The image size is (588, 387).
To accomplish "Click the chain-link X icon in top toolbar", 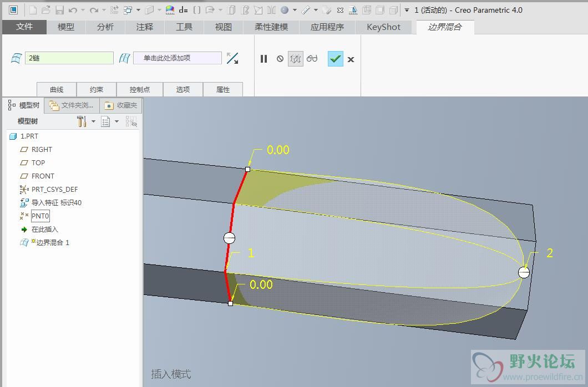I will tap(340, 10).
